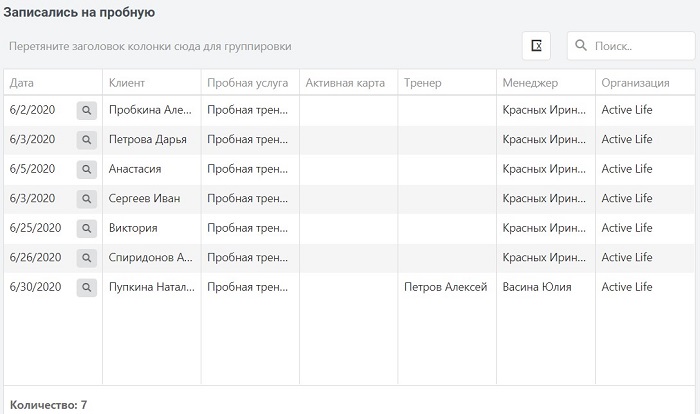The image size is (700, 414).
Task: Sort by the Организация column header
Action: [x=646, y=83]
